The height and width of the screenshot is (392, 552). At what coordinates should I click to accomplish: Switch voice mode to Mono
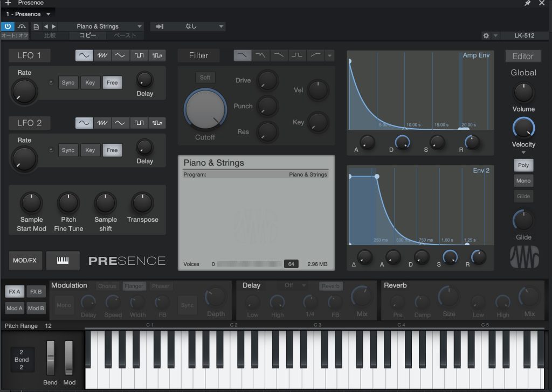coord(523,181)
